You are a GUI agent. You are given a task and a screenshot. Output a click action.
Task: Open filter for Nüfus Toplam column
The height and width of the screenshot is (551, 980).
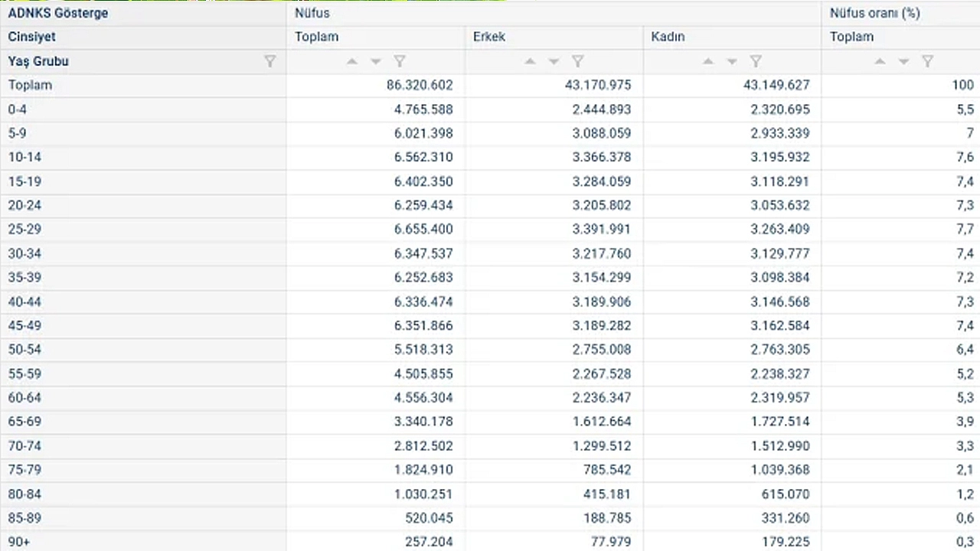click(399, 61)
